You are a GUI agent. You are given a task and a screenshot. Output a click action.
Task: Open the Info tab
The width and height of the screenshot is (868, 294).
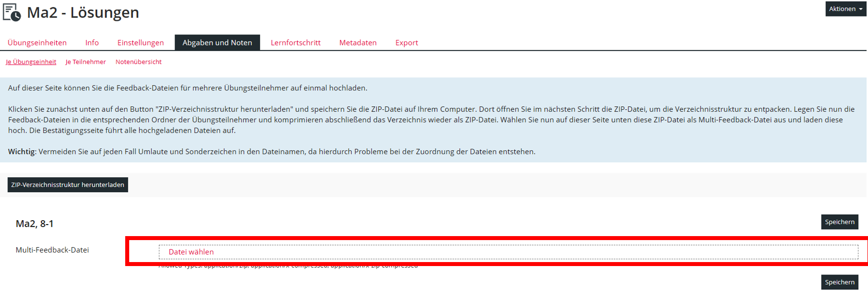click(x=92, y=43)
